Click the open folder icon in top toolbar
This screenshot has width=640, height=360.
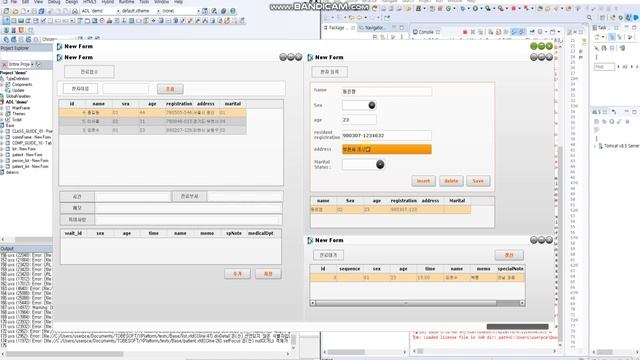coord(15,11)
